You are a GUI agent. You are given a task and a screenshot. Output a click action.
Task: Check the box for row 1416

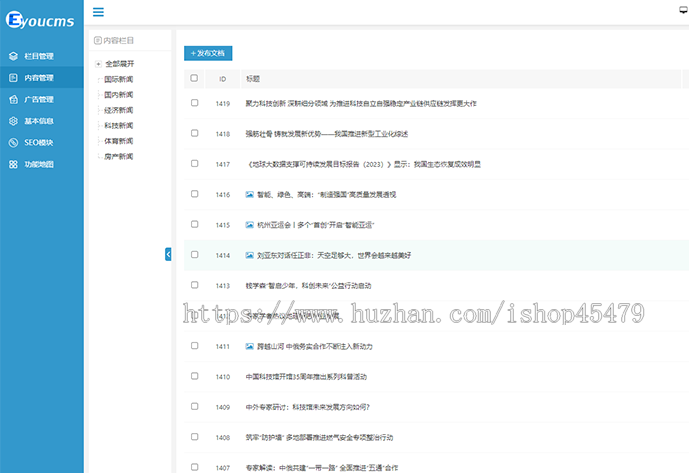pyautogui.click(x=194, y=194)
